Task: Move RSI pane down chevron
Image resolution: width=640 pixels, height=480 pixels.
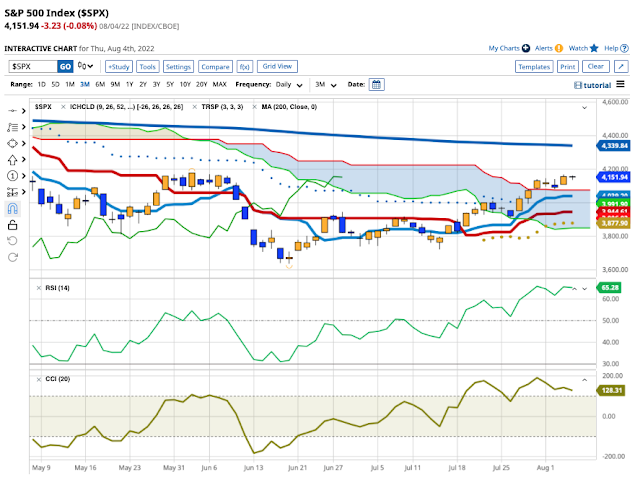Action: point(584,289)
